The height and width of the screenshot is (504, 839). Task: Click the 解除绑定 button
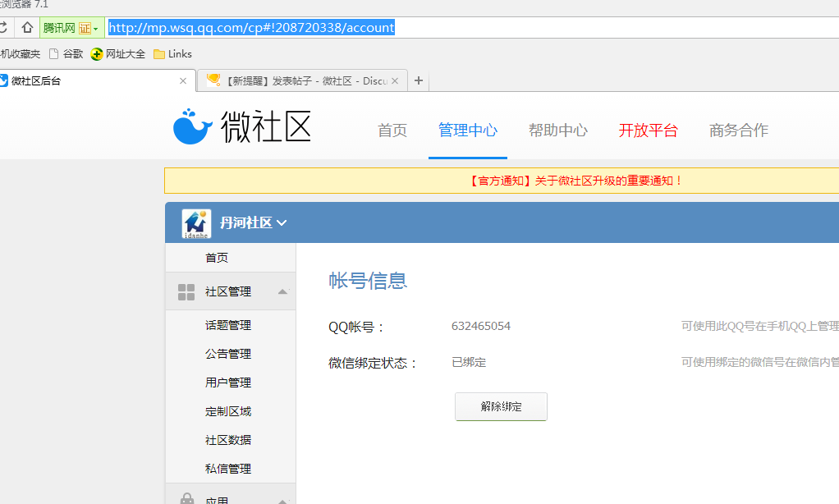coord(501,406)
